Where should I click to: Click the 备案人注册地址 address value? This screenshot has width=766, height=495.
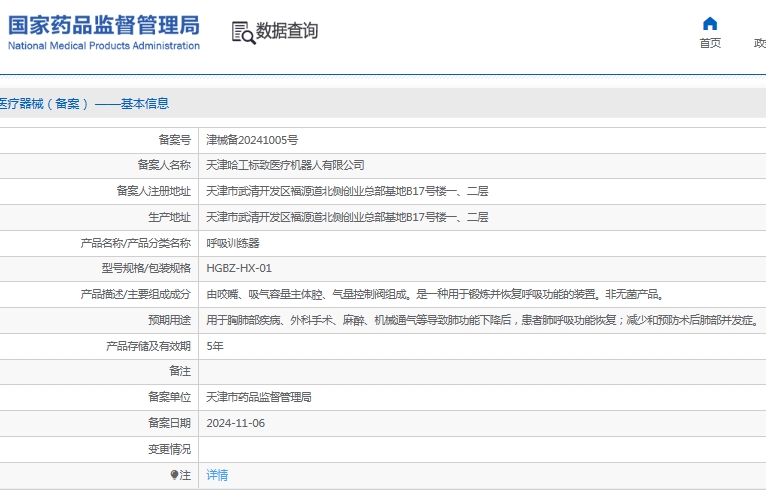[x=347, y=191]
